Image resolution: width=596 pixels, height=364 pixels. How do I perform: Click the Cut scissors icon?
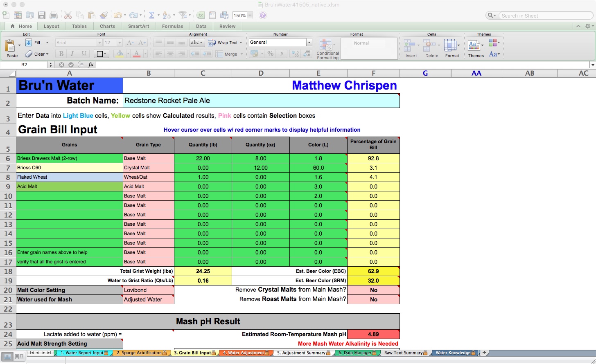[x=68, y=15]
